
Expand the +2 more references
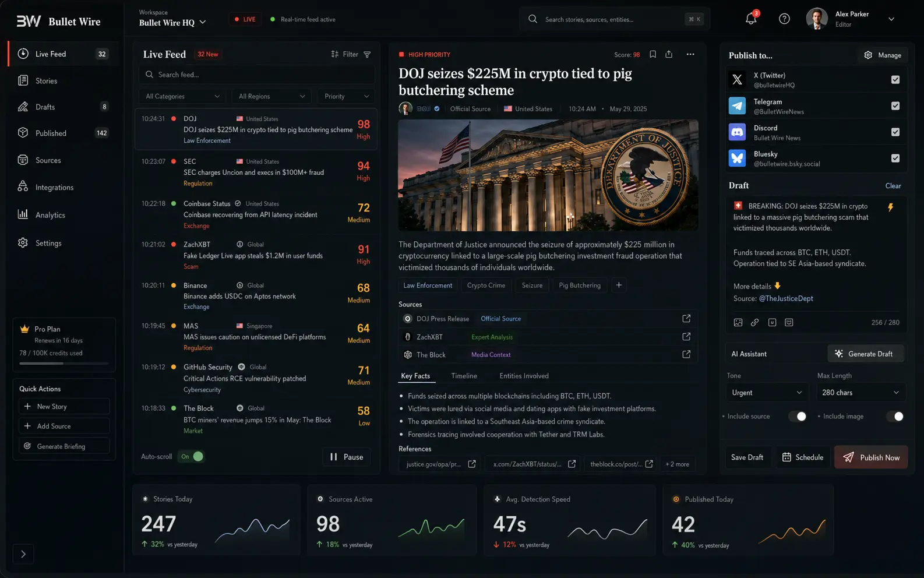(x=678, y=464)
